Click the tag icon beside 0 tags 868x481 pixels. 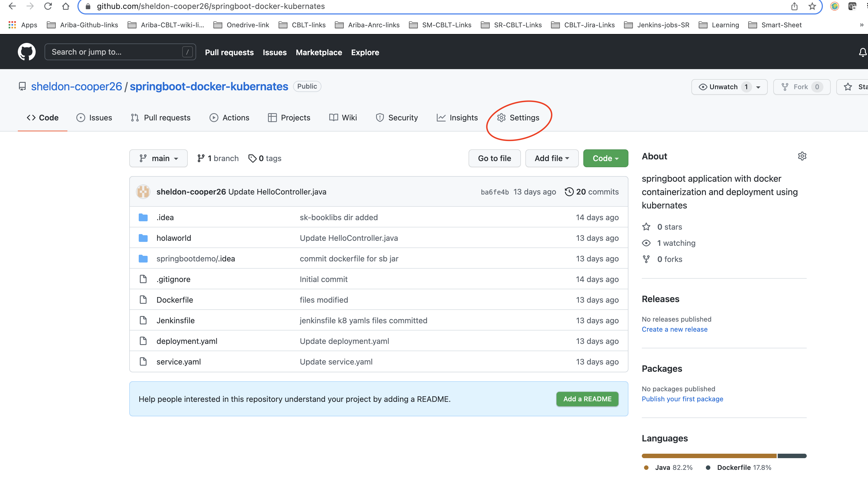[252, 158]
